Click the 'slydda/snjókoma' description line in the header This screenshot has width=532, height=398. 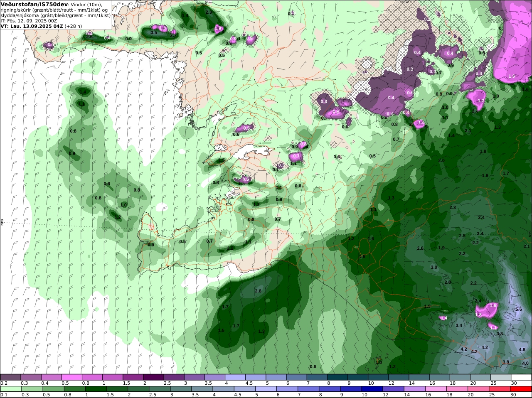(55, 15)
